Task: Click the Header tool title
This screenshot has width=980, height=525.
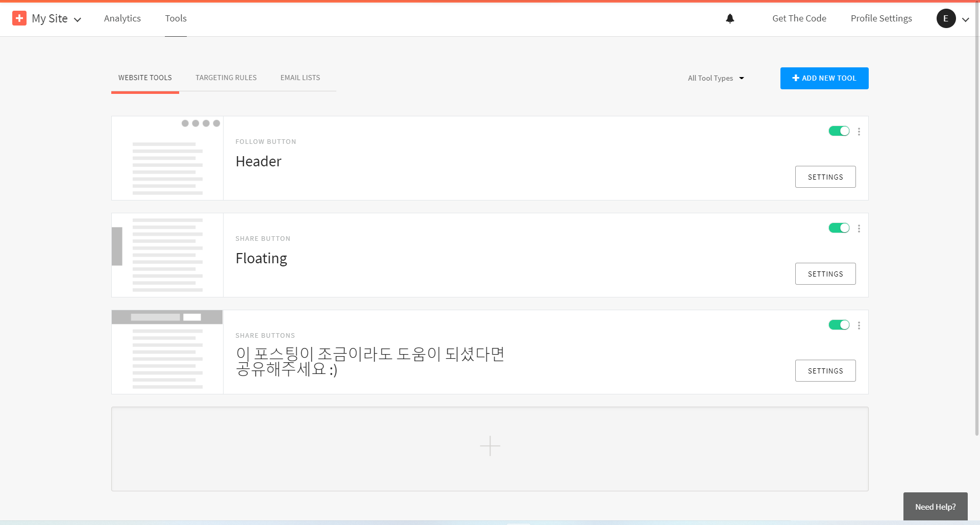Action: (x=258, y=161)
